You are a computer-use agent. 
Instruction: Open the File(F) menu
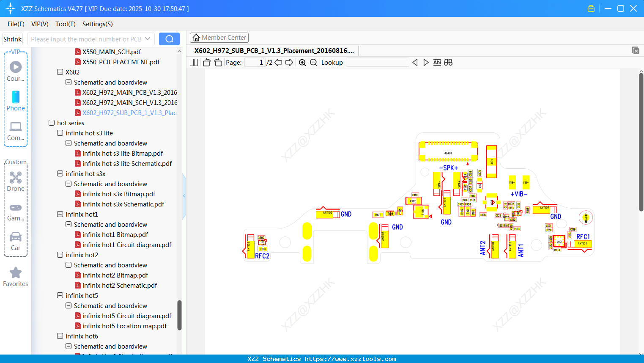[x=16, y=24]
